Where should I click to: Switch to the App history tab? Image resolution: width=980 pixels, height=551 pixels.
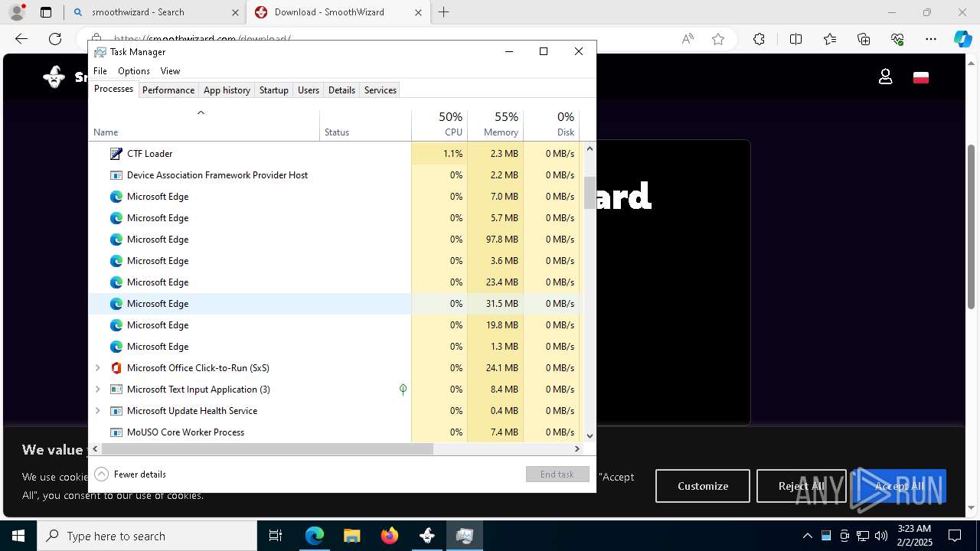(227, 90)
